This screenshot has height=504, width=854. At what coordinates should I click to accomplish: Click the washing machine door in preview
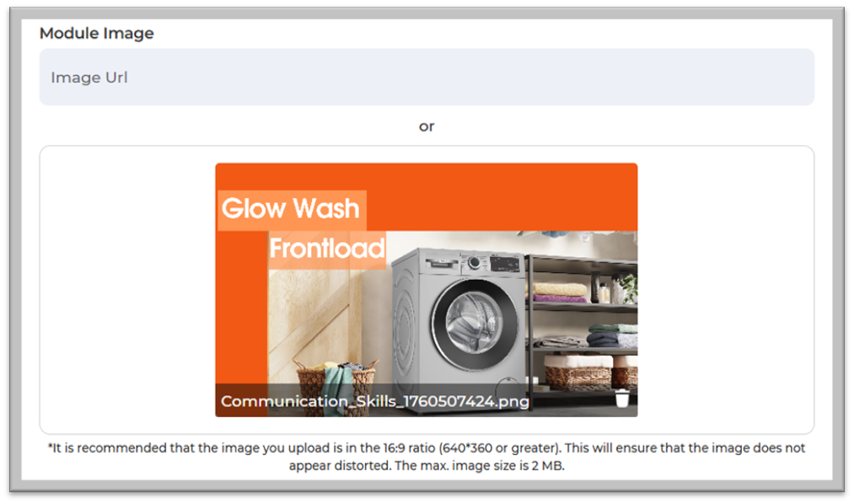(x=475, y=324)
